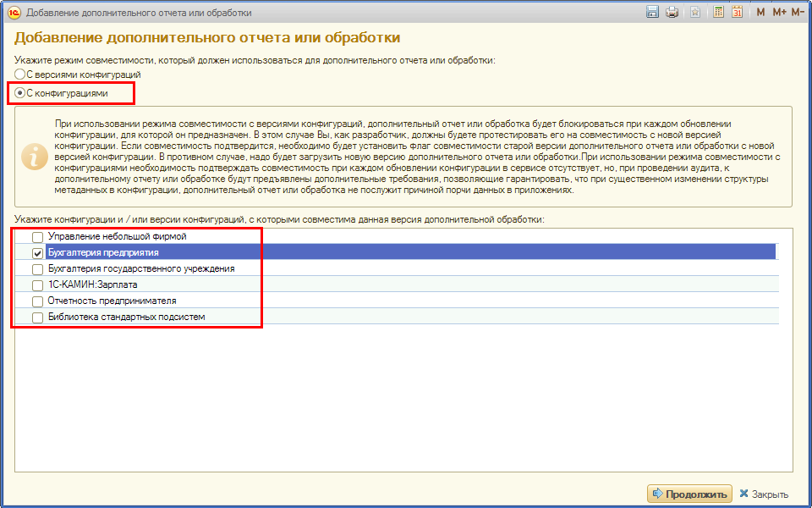The image size is (812, 508).
Task: Check the '1С-КАМИН:Зарплата' checkbox
Action: pos(37,285)
